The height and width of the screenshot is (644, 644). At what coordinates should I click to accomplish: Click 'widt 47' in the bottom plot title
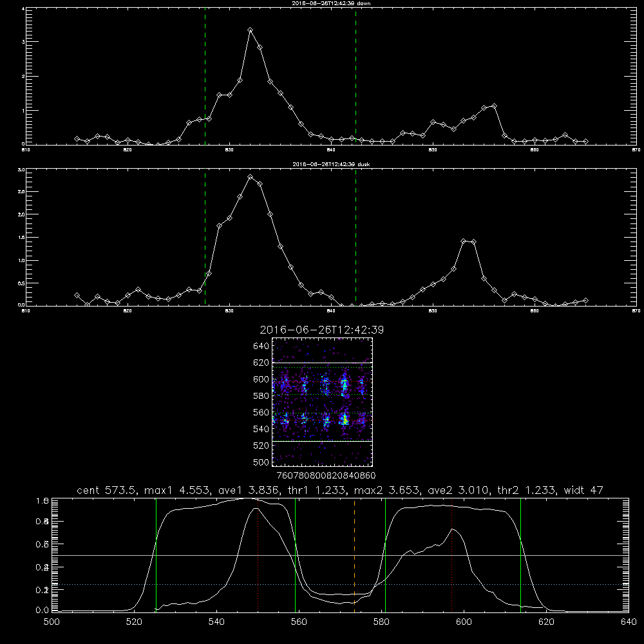click(583, 490)
